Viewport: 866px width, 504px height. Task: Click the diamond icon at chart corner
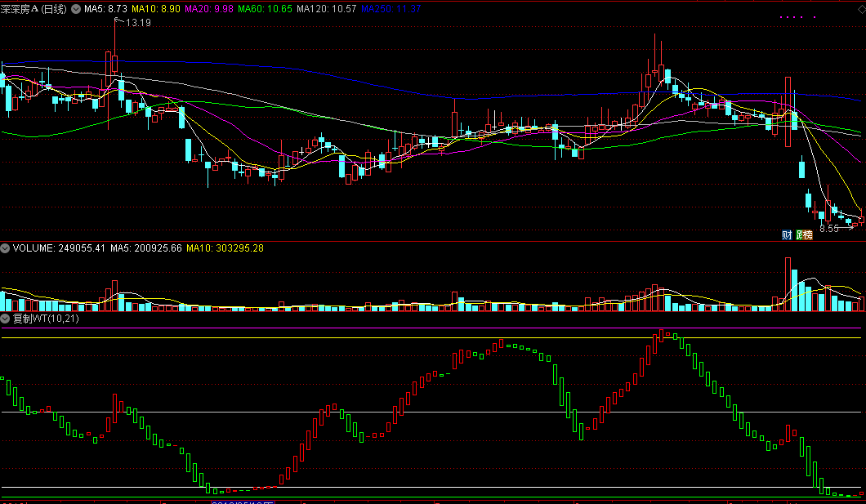tap(861, 9)
